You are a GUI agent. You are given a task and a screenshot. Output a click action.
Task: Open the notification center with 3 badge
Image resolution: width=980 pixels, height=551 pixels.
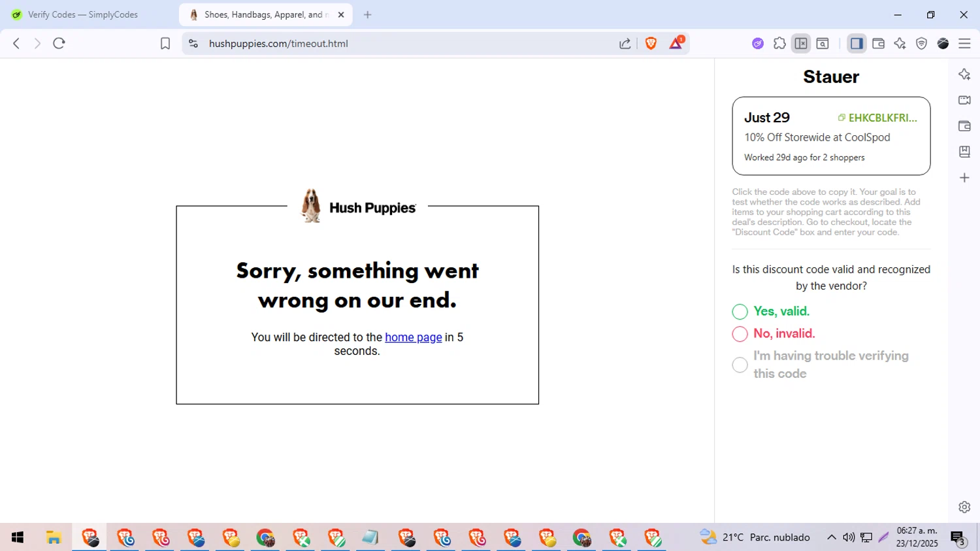click(x=958, y=538)
